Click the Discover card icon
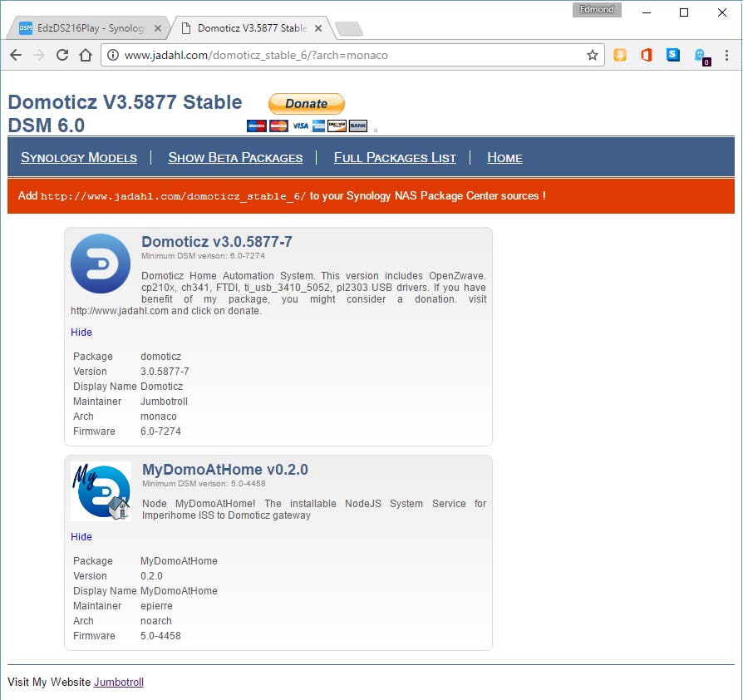This screenshot has height=700, width=743. click(x=337, y=126)
